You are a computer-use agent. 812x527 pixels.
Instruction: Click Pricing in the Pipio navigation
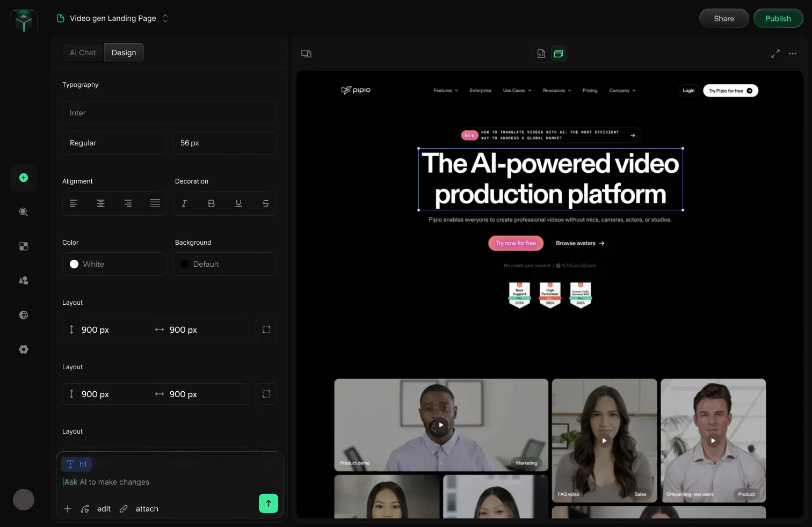tap(590, 91)
